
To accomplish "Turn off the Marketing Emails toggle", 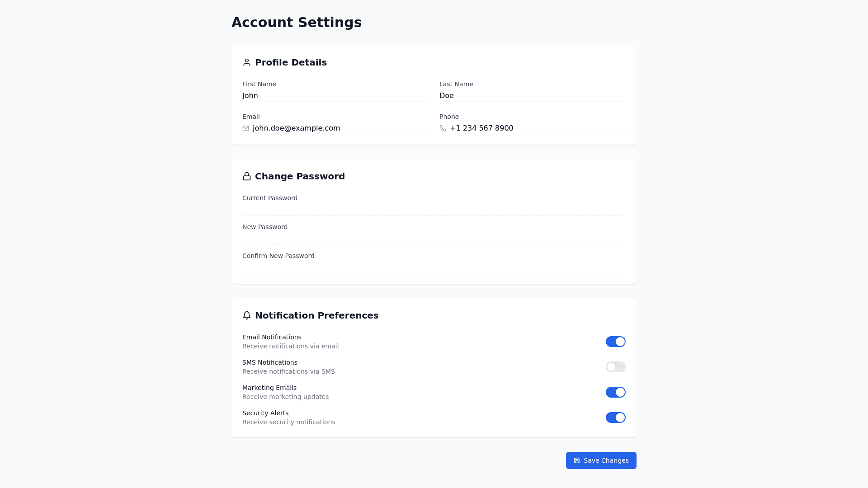I will [615, 392].
